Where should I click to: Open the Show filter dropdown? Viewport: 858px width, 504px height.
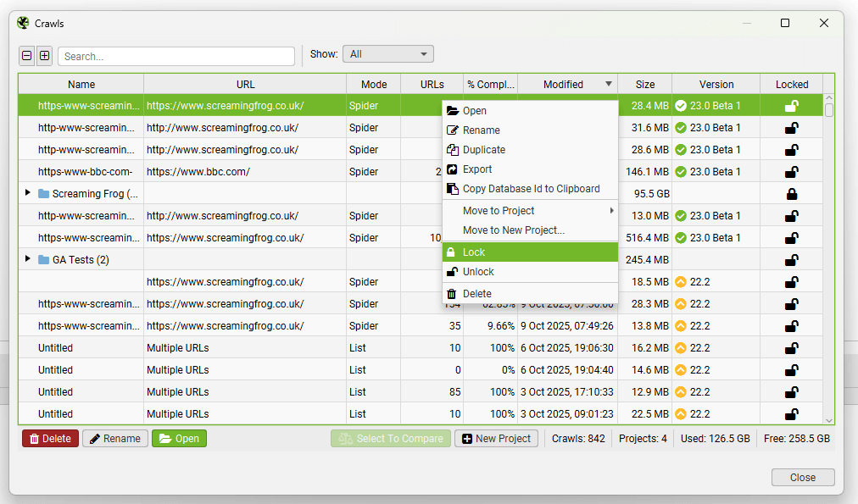coord(387,54)
